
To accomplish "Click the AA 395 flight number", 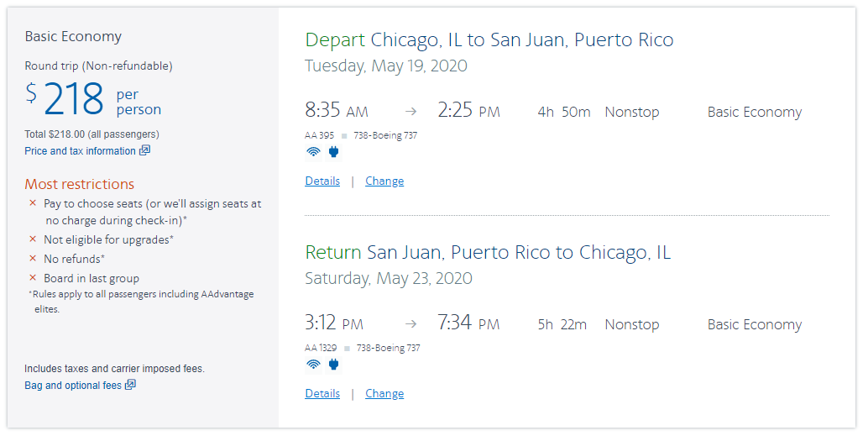I will pyautogui.click(x=319, y=135).
